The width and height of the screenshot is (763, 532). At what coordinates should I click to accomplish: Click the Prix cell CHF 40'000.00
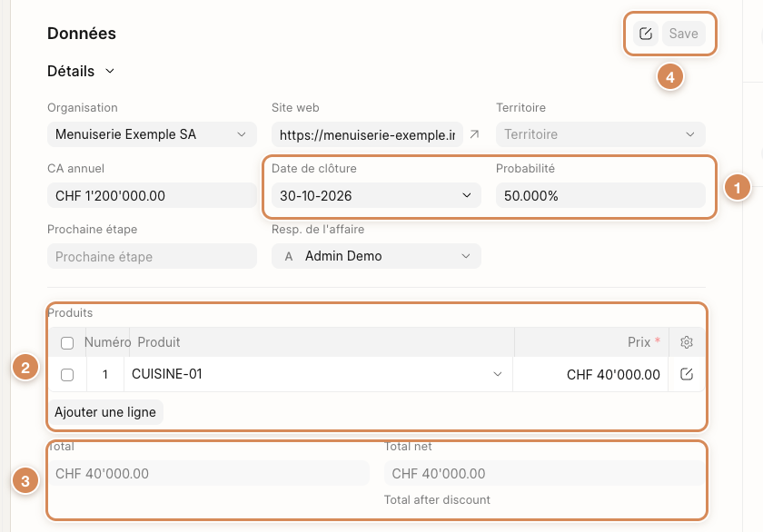coord(590,374)
